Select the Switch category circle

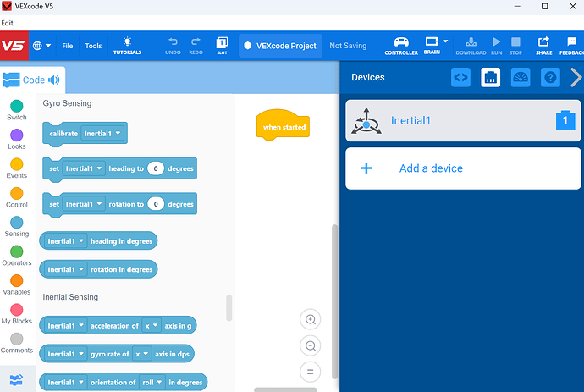(x=17, y=106)
